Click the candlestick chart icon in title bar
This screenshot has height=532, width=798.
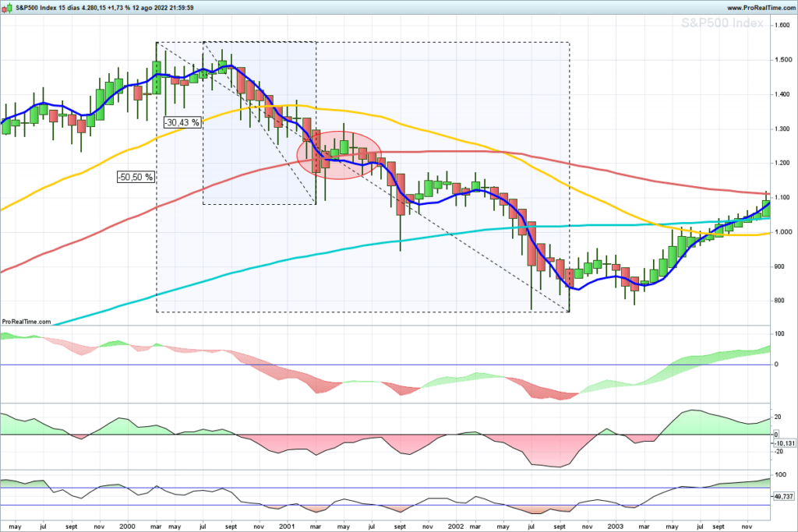pyautogui.click(x=7, y=8)
